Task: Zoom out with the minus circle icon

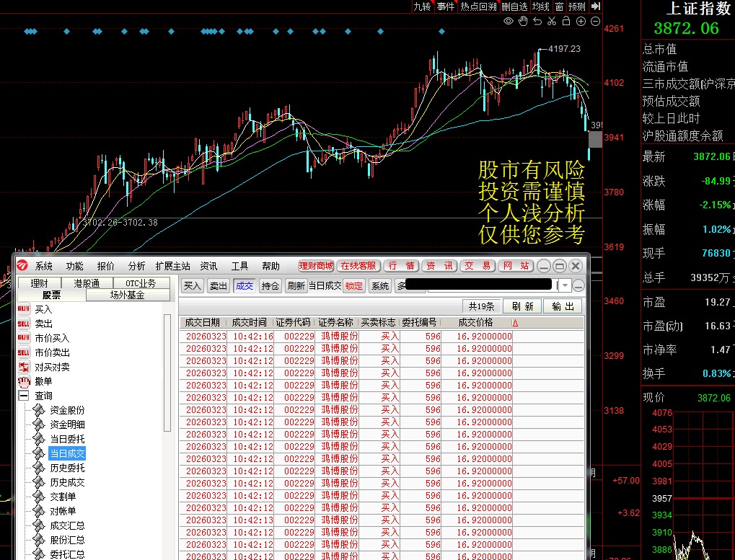Action: pos(595,22)
